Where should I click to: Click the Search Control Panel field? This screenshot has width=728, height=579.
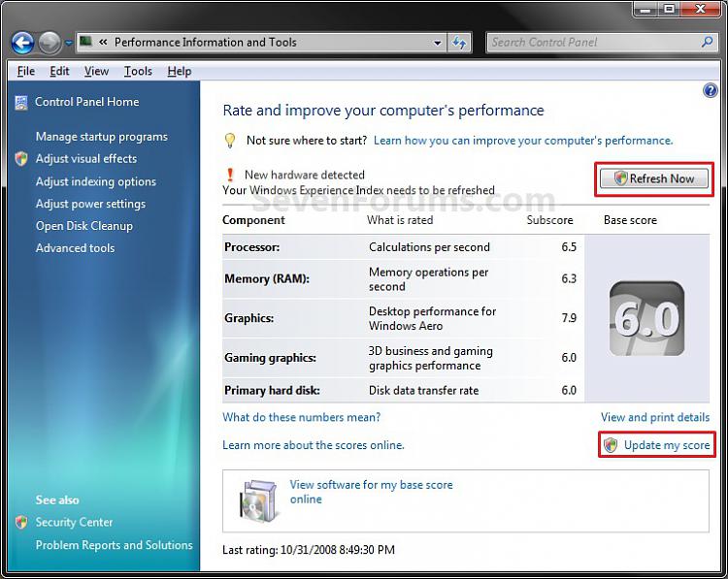pyautogui.click(x=602, y=43)
